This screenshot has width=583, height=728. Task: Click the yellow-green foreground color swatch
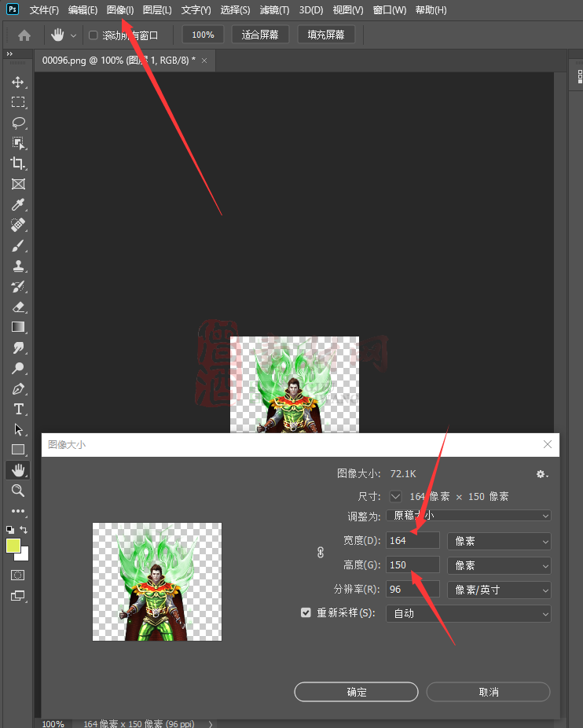13,546
